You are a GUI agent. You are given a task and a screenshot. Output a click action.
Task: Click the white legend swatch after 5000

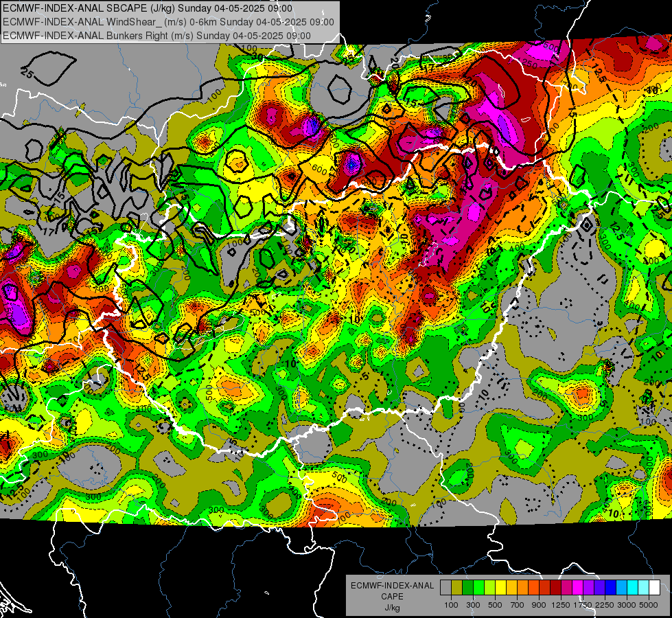tap(654, 588)
